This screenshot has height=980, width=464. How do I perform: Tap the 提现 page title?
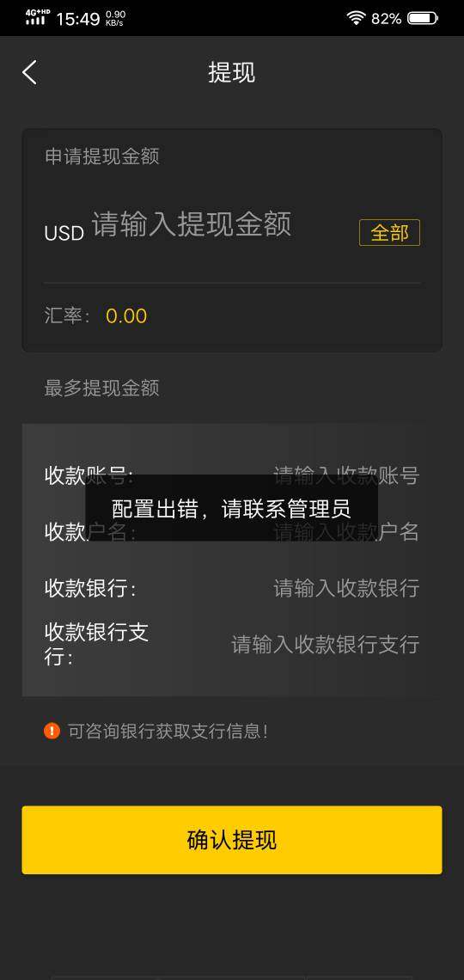pyautogui.click(x=232, y=72)
